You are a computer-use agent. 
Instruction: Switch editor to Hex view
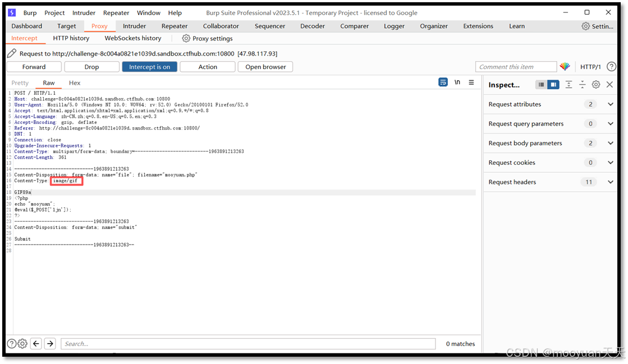75,83
